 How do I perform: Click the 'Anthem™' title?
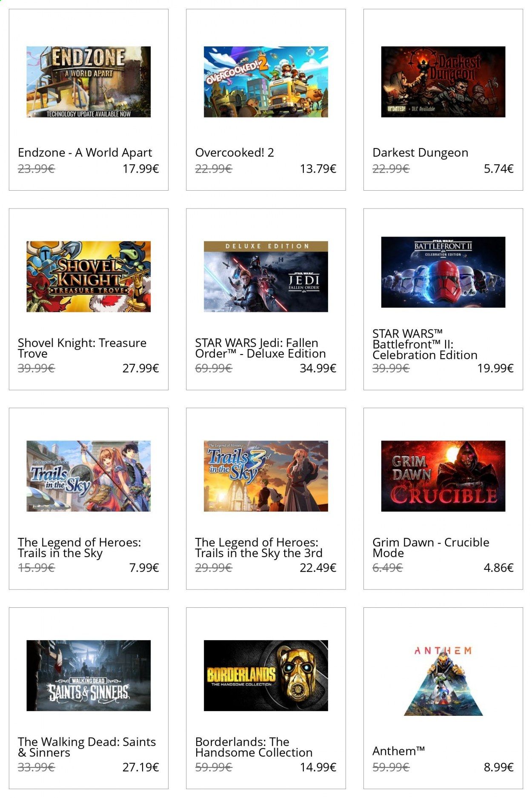[398, 751]
